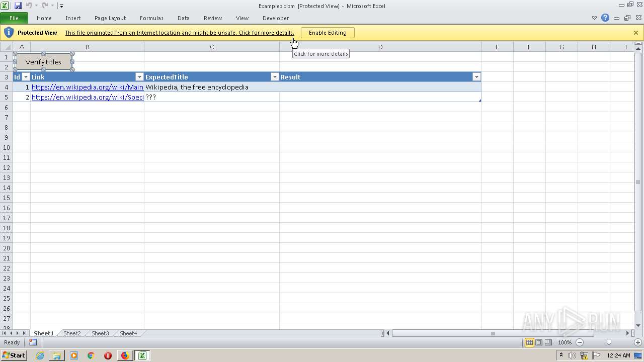644x362 pixels.
Task: Open the Link column filter dropdown
Action: point(139,77)
